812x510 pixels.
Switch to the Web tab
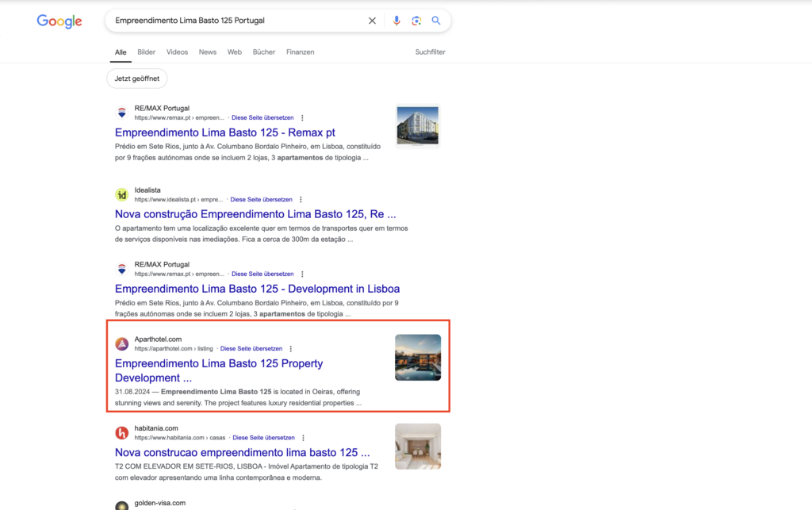tap(235, 52)
